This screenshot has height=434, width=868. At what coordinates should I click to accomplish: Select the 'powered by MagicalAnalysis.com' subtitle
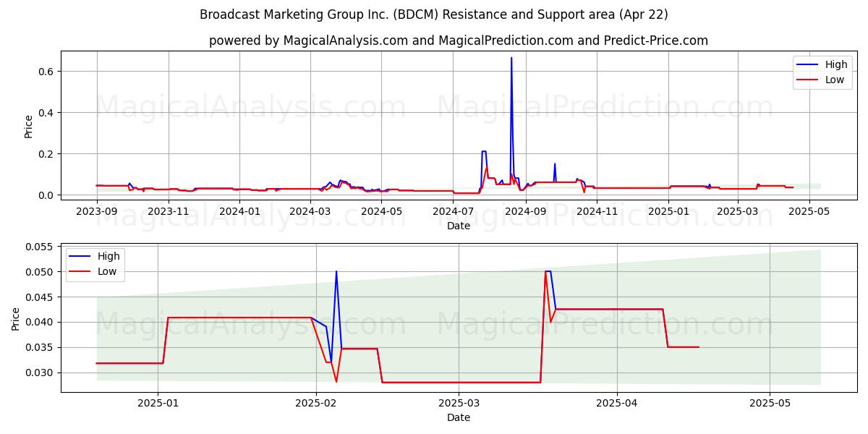coord(459,41)
